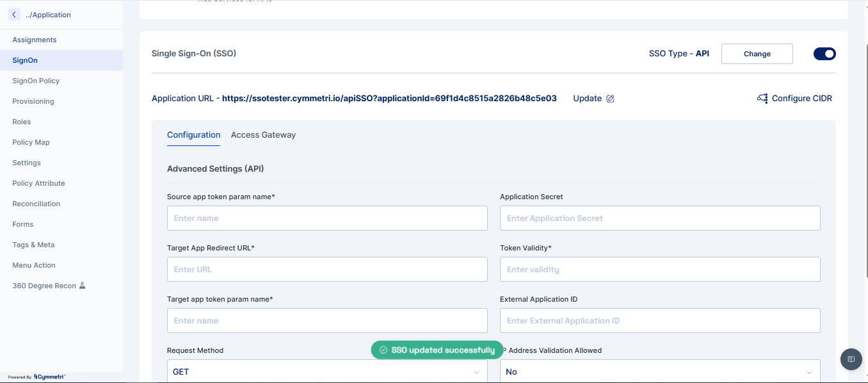Click the Advanced Settings (API) heading

click(x=216, y=169)
